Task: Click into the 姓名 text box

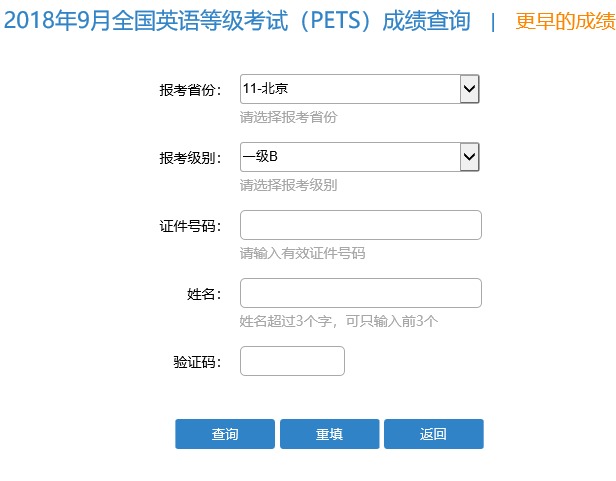Action: (x=361, y=293)
